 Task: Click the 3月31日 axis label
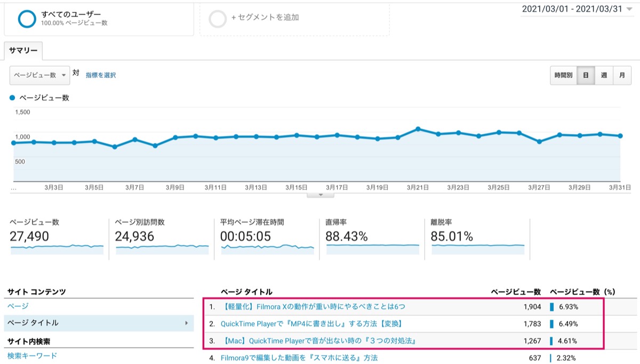point(620,188)
